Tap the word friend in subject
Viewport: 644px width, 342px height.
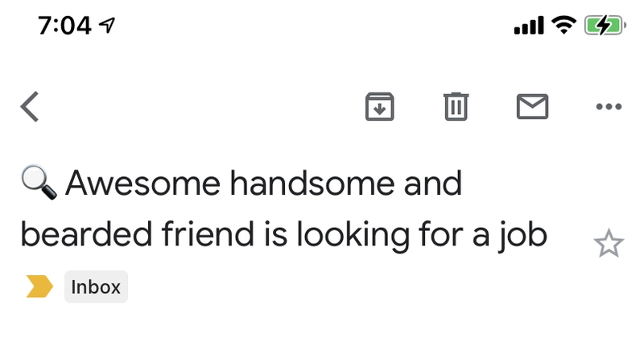pyautogui.click(x=208, y=234)
